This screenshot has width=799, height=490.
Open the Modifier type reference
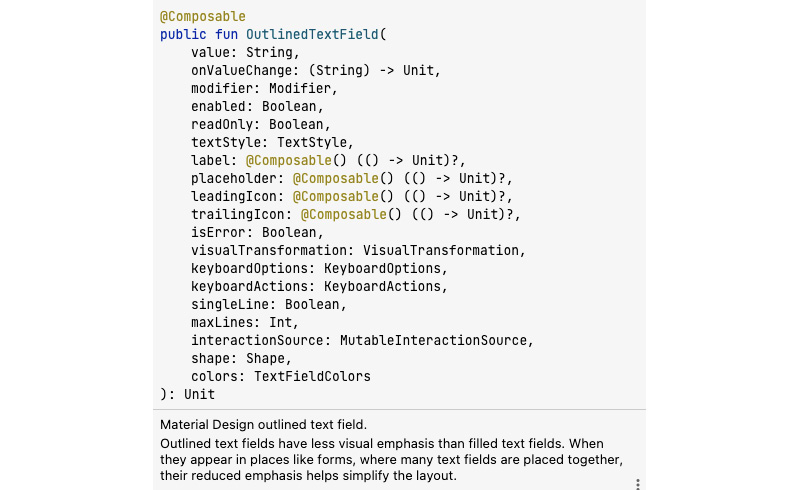click(x=300, y=89)
